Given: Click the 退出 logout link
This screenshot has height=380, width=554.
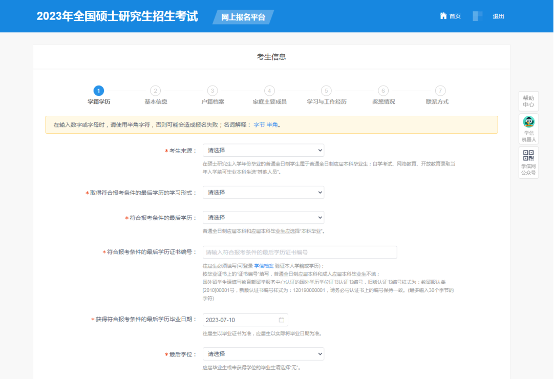Looking at the screenshot, I should 498,16.
